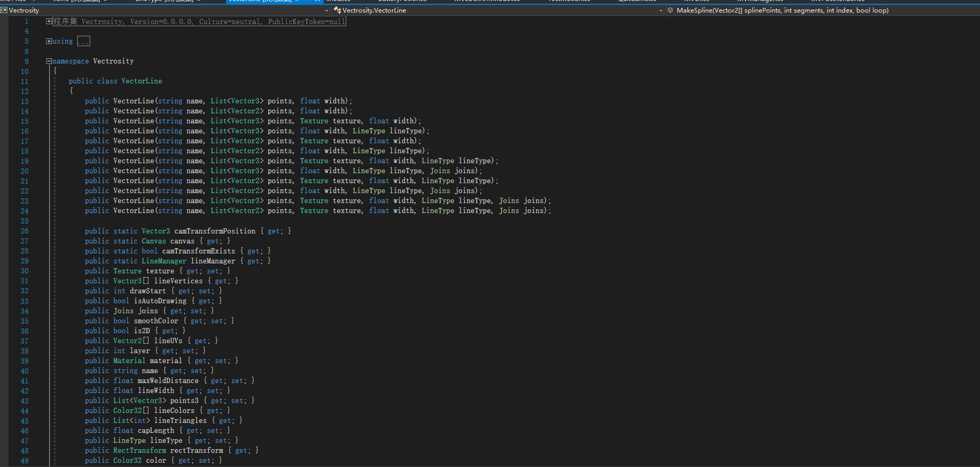
Task: Click the 'points3' property name
Action: pyautogui.click(x=184, y=400)
